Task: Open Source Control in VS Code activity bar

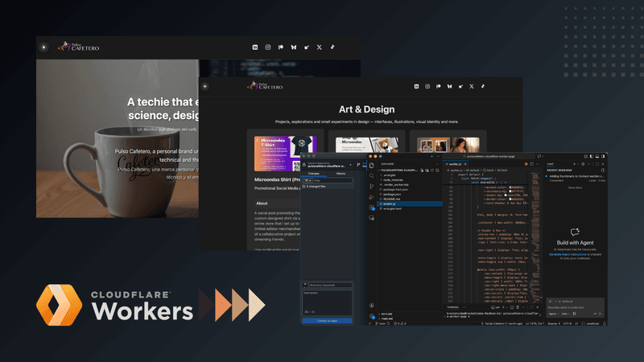Action: tap(372, 187)
